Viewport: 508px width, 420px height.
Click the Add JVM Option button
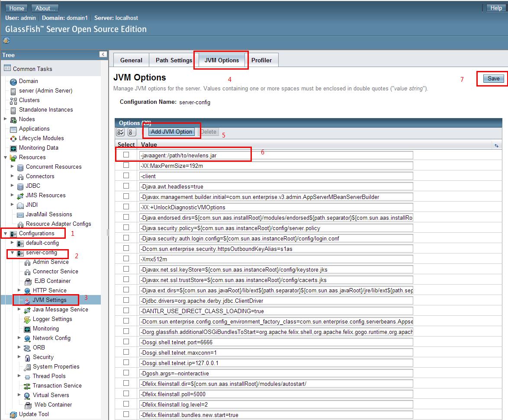[171, 132]
